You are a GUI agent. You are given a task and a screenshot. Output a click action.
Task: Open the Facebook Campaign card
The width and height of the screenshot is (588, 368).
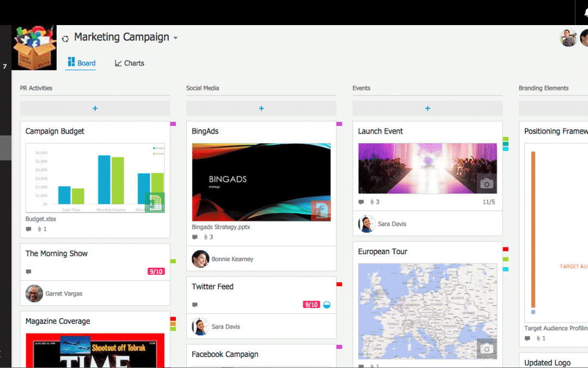pyautogui.click(x=225, y=354)
